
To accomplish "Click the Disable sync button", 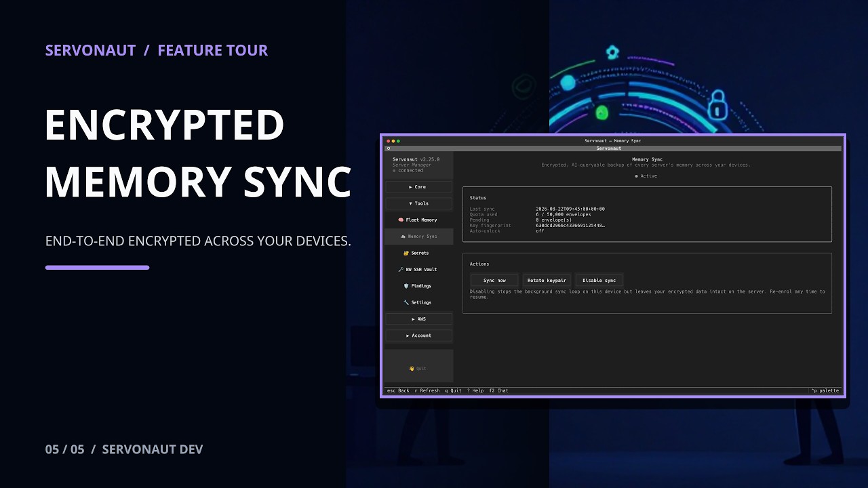I will coord(599,280).
